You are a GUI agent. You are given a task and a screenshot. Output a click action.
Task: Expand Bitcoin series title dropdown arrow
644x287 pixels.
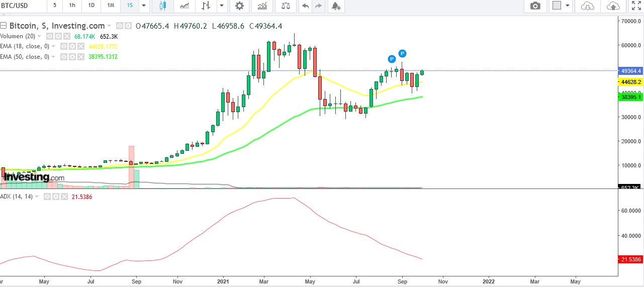[109, 26]
